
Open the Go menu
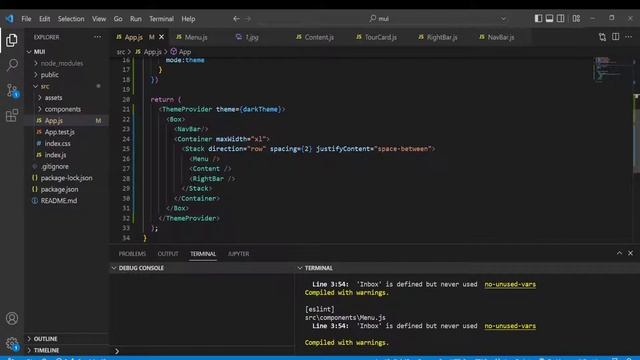click(118, 19)
